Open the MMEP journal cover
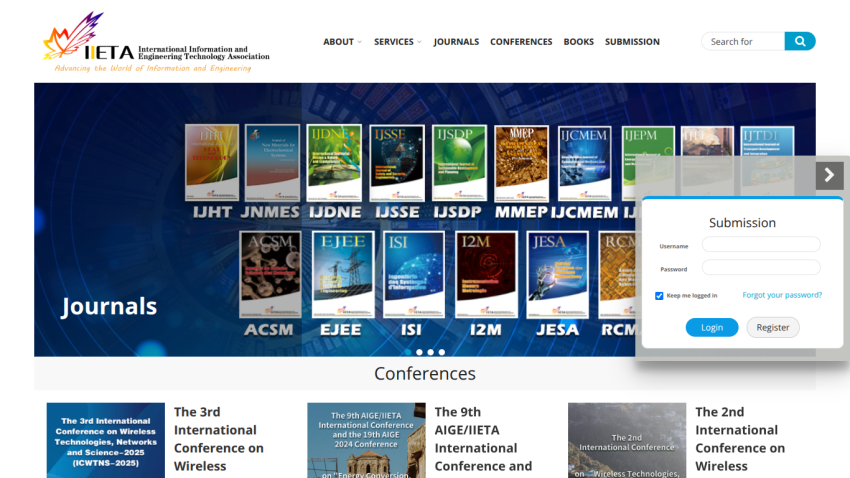The height and width of the screenshot is (478, 850). pyautogui.click(x=521, y=163)
